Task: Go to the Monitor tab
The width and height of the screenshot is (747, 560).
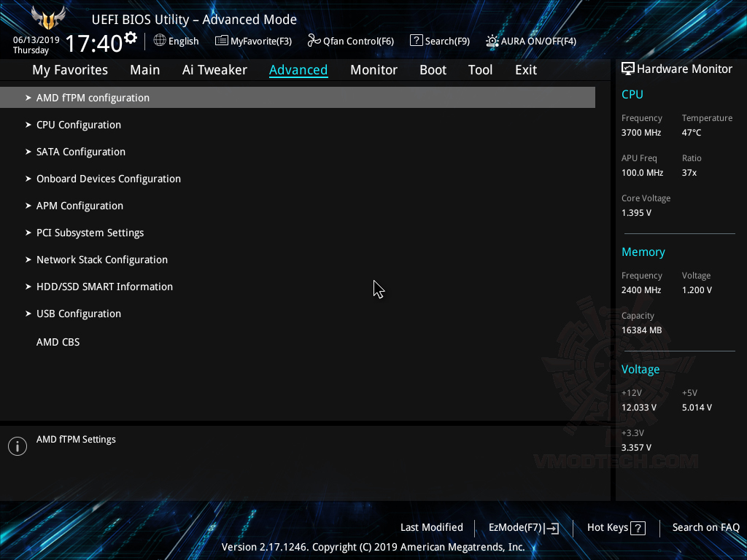Action: (x=373, y=70)
